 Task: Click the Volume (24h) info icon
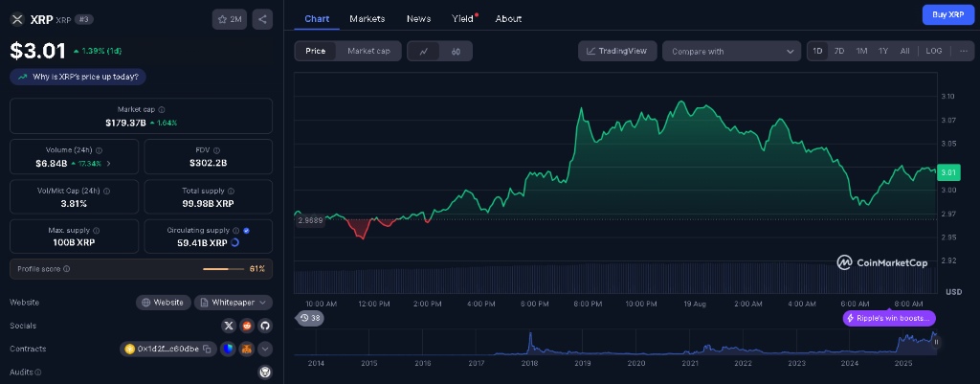point(100,150)
